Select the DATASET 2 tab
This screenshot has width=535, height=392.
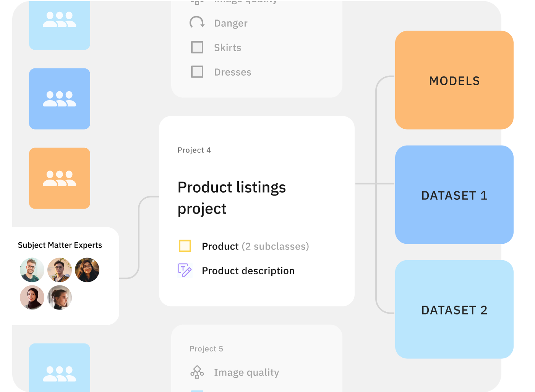[x=454, y=310]
